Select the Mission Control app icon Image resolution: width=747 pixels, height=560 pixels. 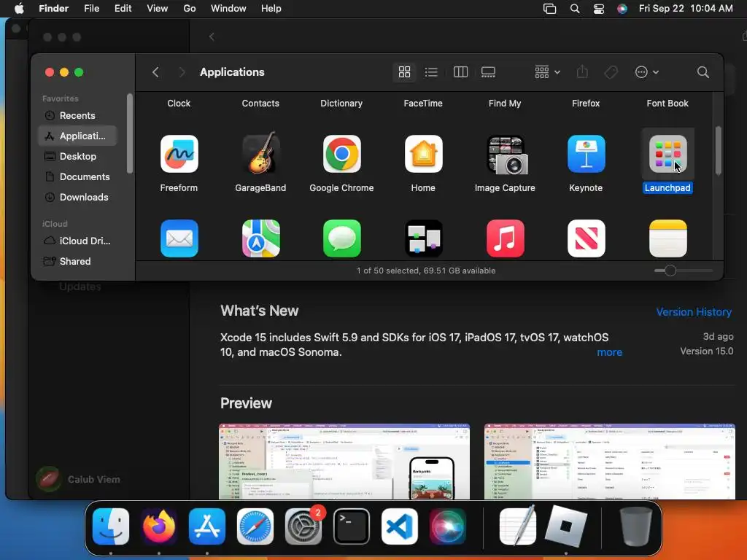click(423, 238)
